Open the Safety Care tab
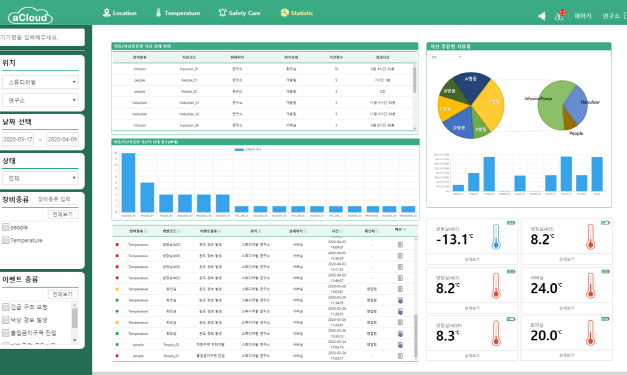The width and height of the screenshot is (627, 375). (x=239, y=13)
